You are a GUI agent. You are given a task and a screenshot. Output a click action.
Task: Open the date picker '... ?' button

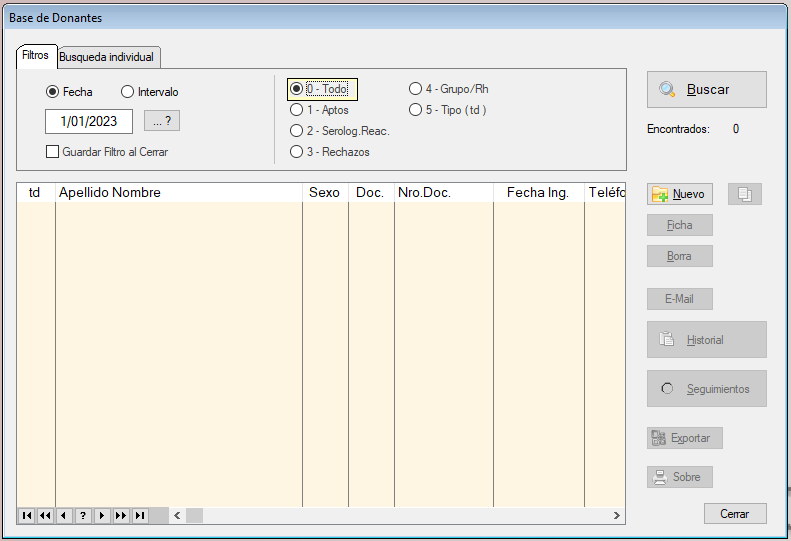pyautogui.click(x=161, y=121)
